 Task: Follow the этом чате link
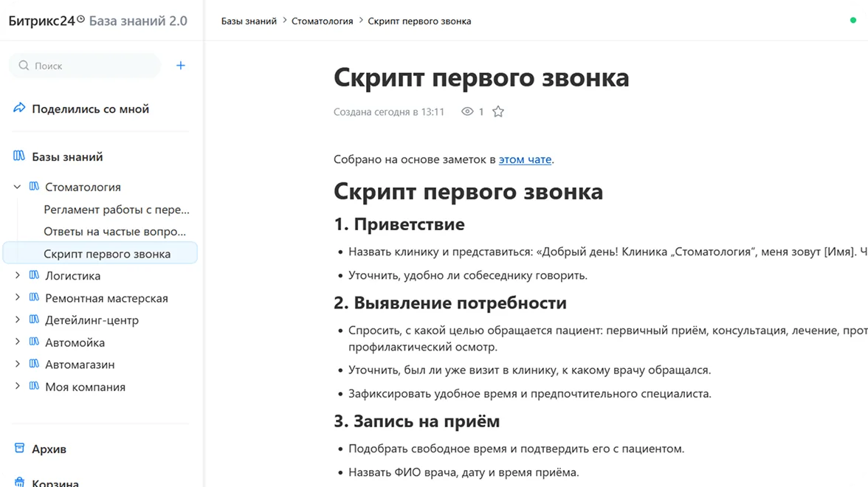[x=525, y=159]
